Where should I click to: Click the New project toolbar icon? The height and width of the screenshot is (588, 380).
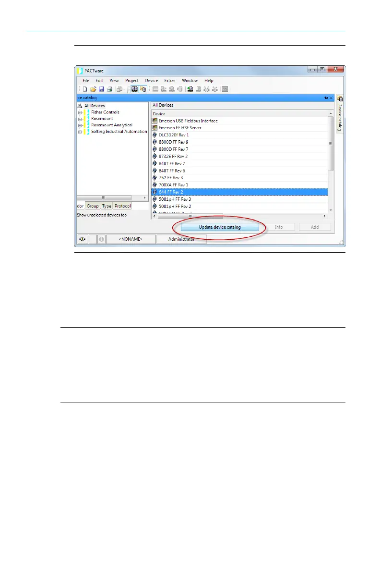tap(85, 89)
